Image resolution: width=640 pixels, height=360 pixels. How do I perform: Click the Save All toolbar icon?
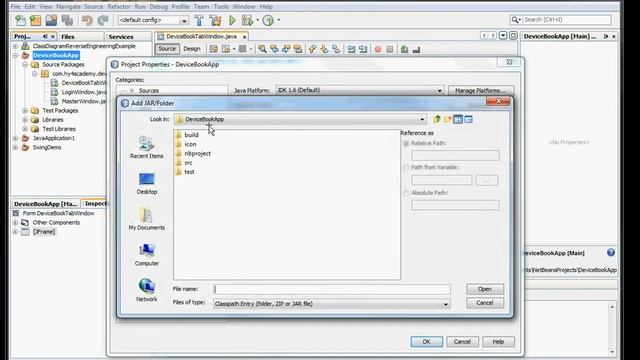point(67,20)
